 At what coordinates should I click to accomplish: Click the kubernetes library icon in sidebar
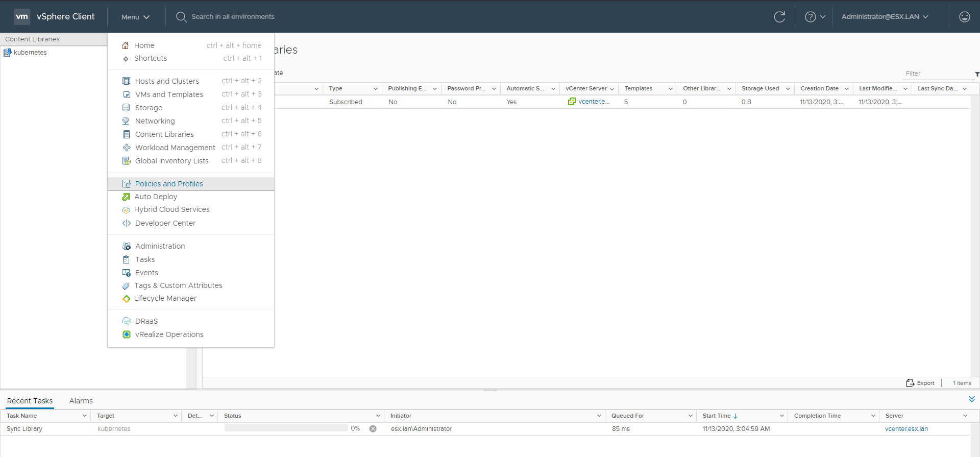point(8,53)
